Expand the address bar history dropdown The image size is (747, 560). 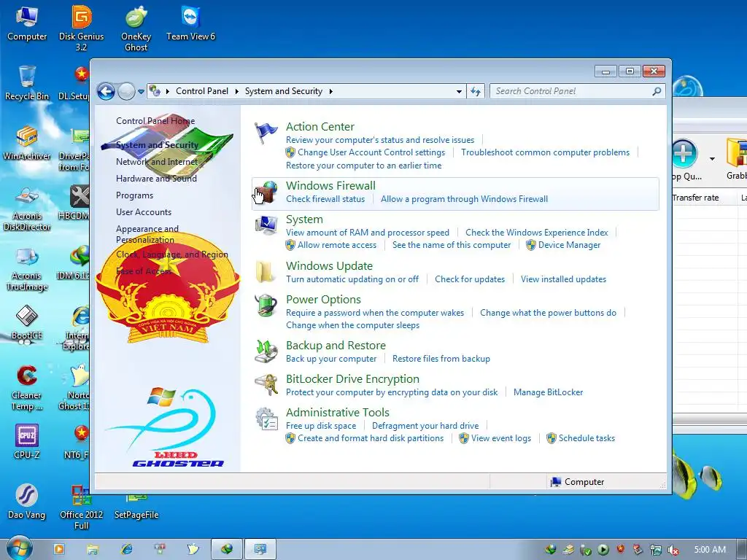click(459, 91)
